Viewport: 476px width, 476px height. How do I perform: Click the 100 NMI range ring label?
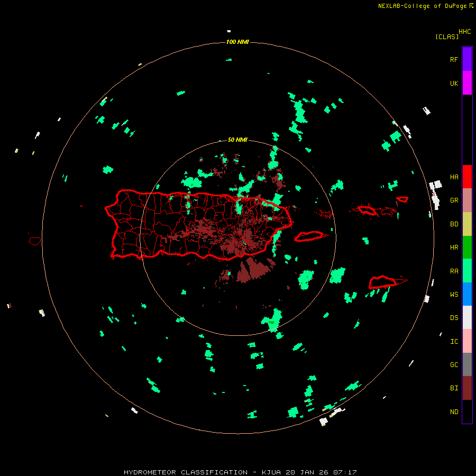point(237,42)
